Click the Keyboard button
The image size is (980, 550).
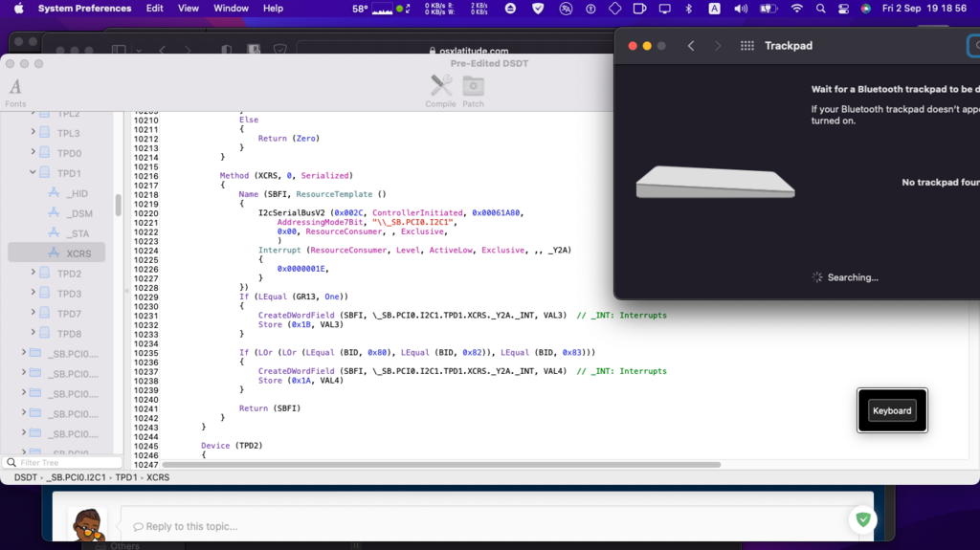pyautogui.click(x=891, y=410)
